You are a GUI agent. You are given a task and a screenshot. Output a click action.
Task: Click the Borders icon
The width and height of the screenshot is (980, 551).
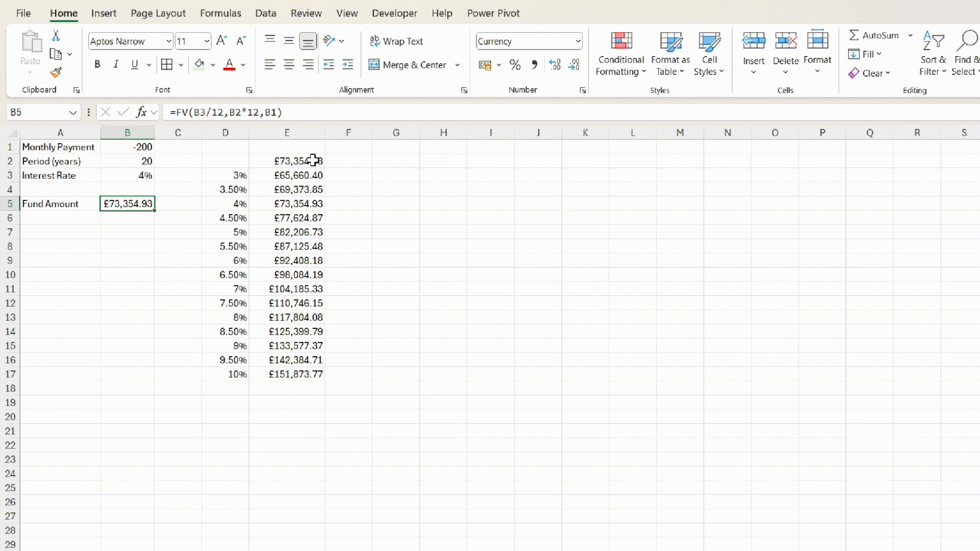pos(167,65)
